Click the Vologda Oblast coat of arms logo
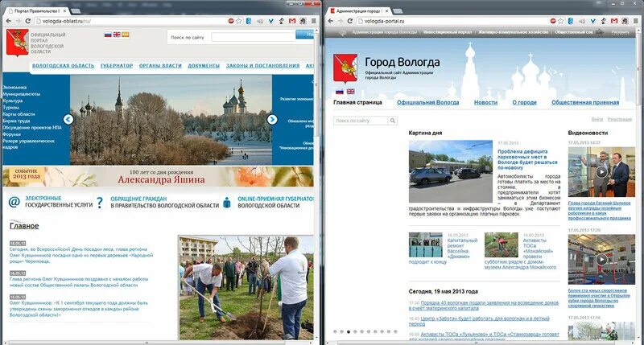Viewport: 644px width, 345px height. coord(17,43)
